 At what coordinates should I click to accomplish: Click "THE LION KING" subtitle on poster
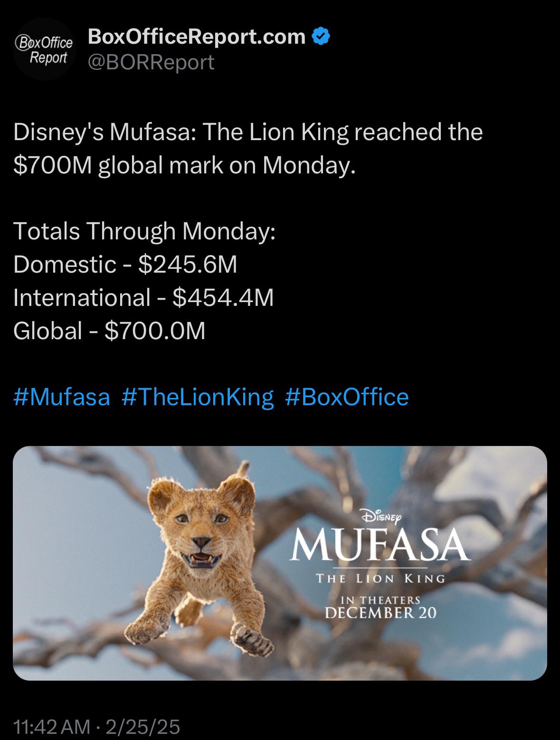pos(380,579)
